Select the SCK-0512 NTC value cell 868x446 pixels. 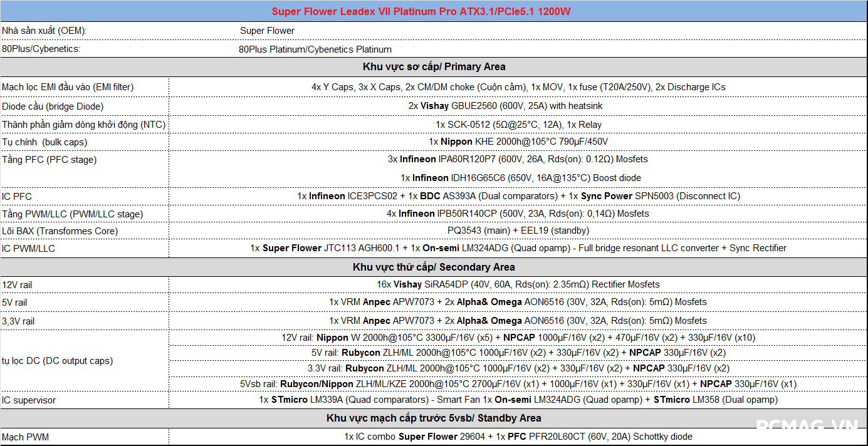pyautogui.click(x=518, y=125)
